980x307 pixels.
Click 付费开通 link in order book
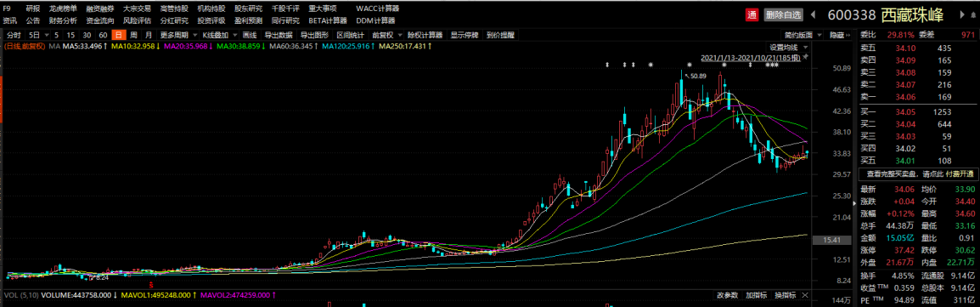point(960,173)
